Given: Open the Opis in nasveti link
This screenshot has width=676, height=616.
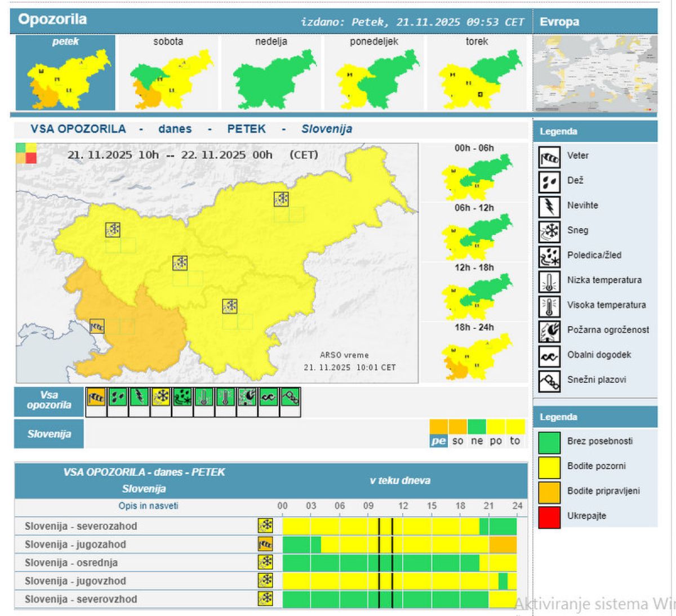Looking at the screenshot, I should (148, 506).
